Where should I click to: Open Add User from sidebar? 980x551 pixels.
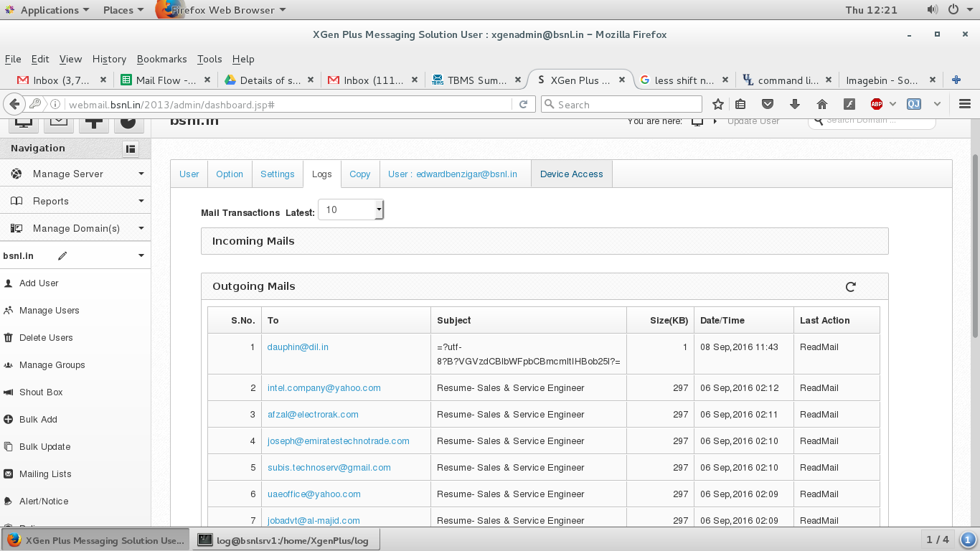pos(39,283)
